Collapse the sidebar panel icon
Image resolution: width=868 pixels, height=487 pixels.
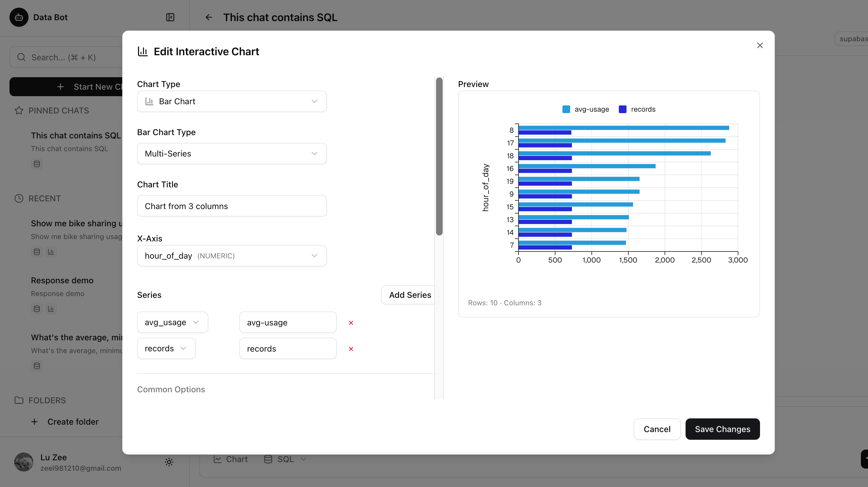[170, 17]
